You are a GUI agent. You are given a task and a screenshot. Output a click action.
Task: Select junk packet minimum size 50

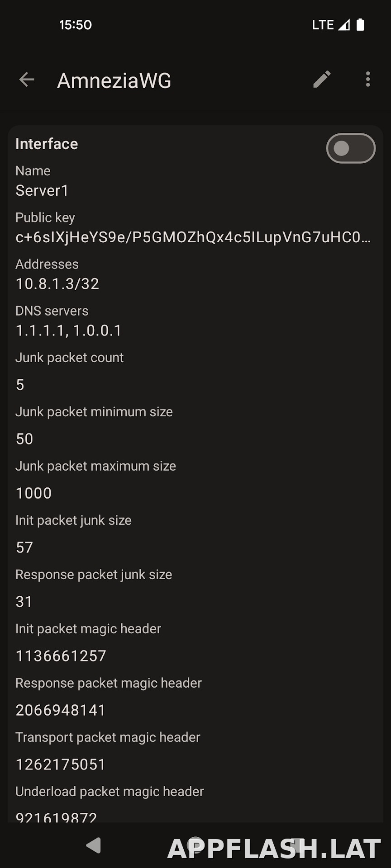pyautogui.click(x=24, y=439)
